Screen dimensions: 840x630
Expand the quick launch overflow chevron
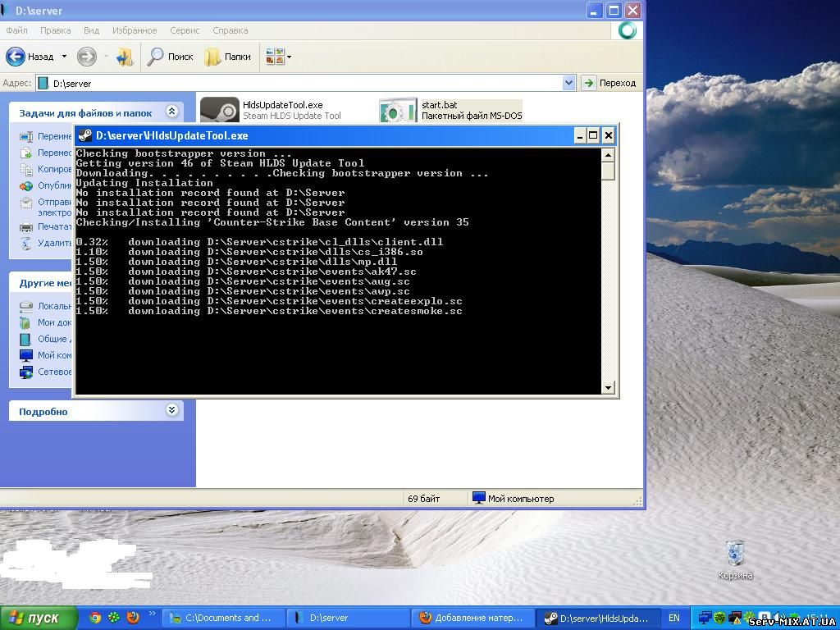tap(152, 614)
